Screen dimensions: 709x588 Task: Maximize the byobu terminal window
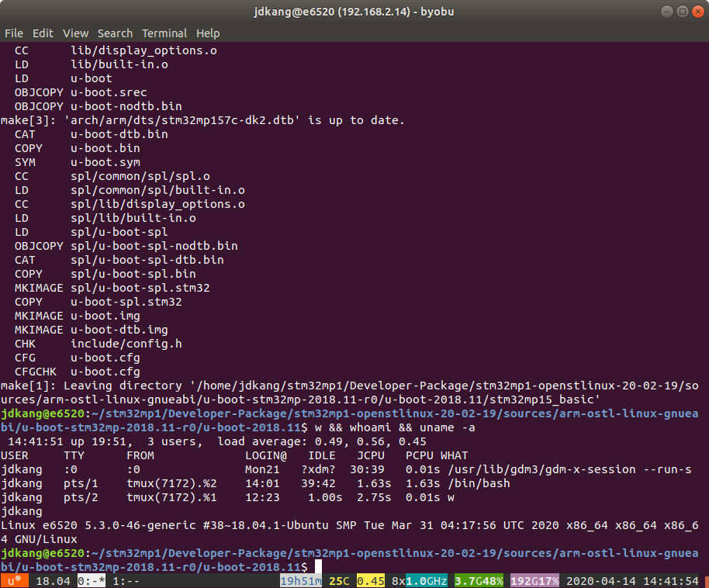coord(683,12)
